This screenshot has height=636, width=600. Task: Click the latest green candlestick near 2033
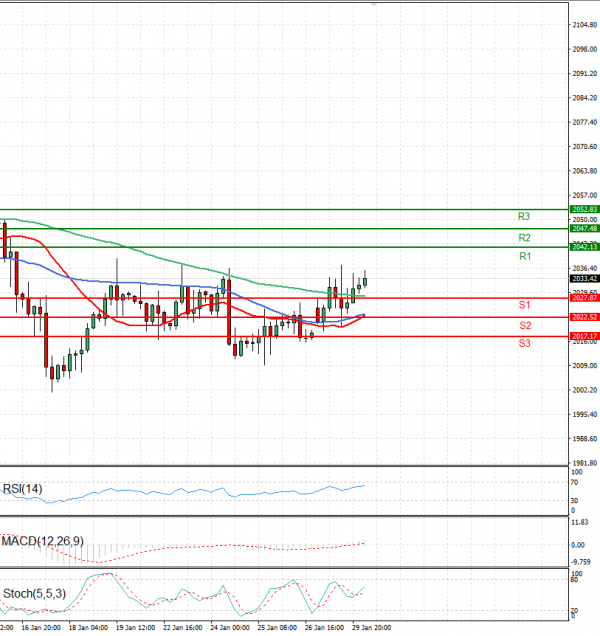click(365, 281)
